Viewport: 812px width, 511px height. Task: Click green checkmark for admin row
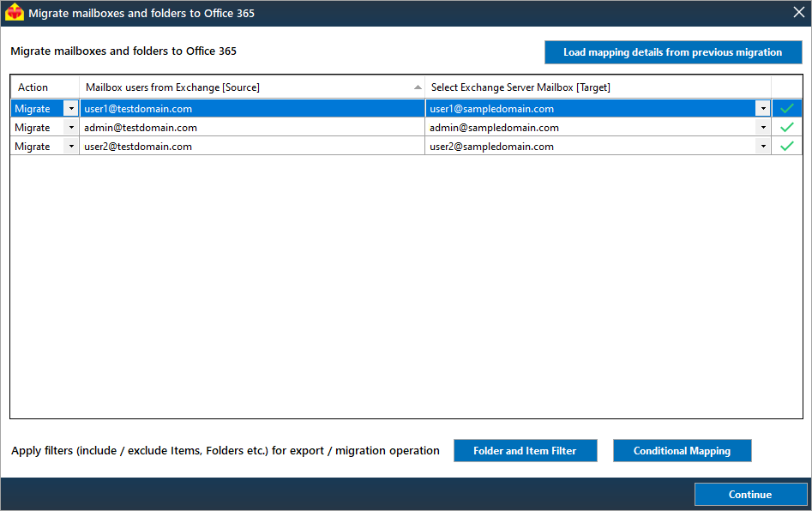[x=786, y=128]
